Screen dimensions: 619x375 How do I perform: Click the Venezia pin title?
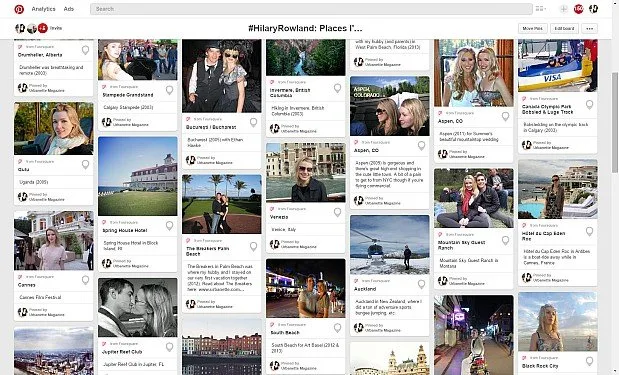click(x=279, y=217)
